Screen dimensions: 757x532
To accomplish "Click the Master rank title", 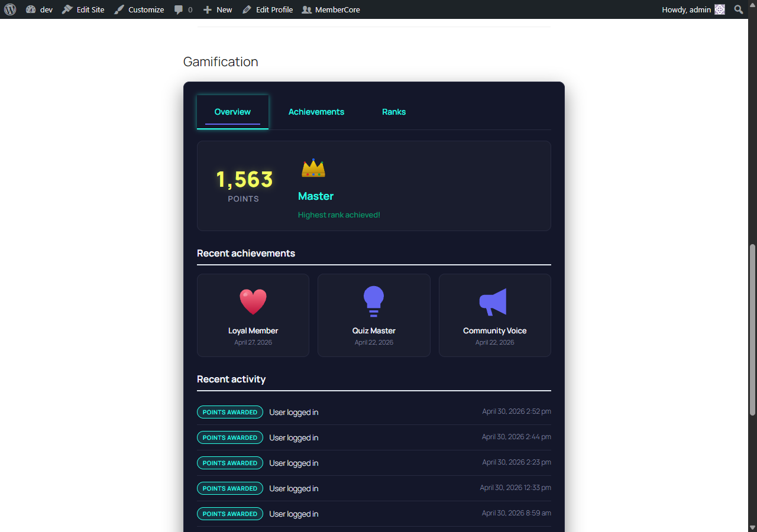I will (316, 196).
